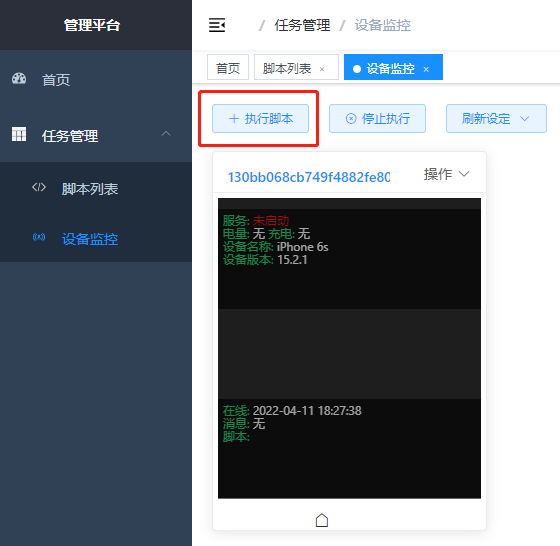
Task: Close the 脚本列表 tab
Action: point(322,69)
